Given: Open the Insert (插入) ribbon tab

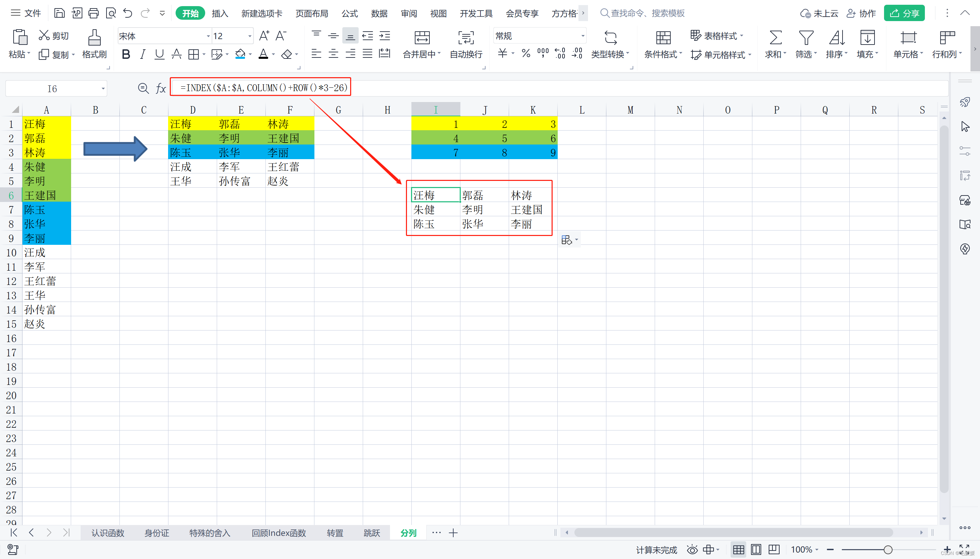Looking at the screenshot, I should [220, 14].
